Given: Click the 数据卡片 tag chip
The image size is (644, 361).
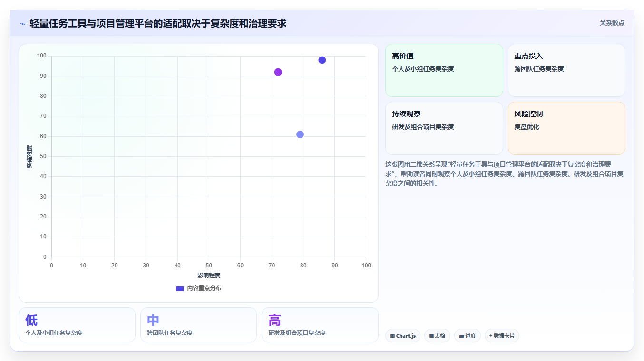Looking at the screenshot, I should [502, 336].
